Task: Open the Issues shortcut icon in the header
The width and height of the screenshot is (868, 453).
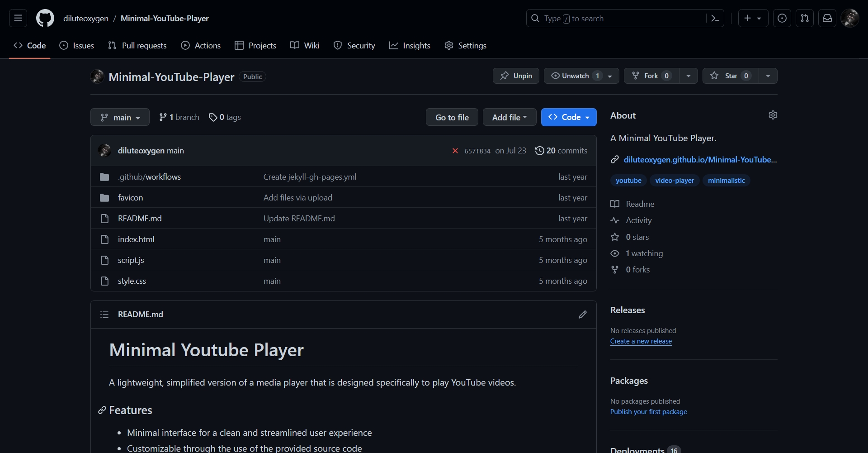Action: point(782,18)
